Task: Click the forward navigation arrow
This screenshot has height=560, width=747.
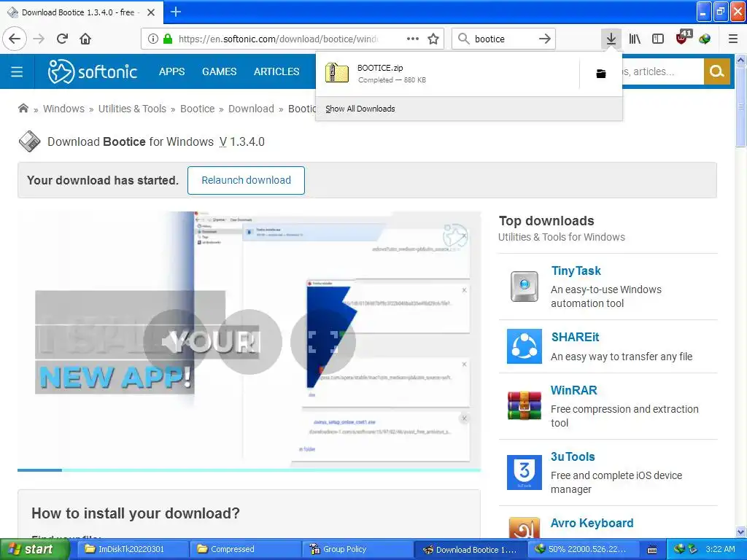Action: click(x=39, y=39)
